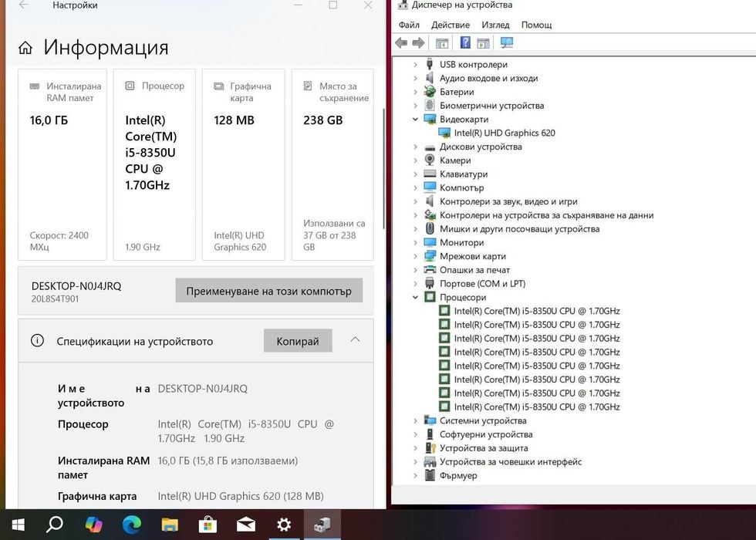Expand Мишки и други посочващи устройства node
This screenshot has height=540, width=756.
pyautogui.click(x=415, y=228)
